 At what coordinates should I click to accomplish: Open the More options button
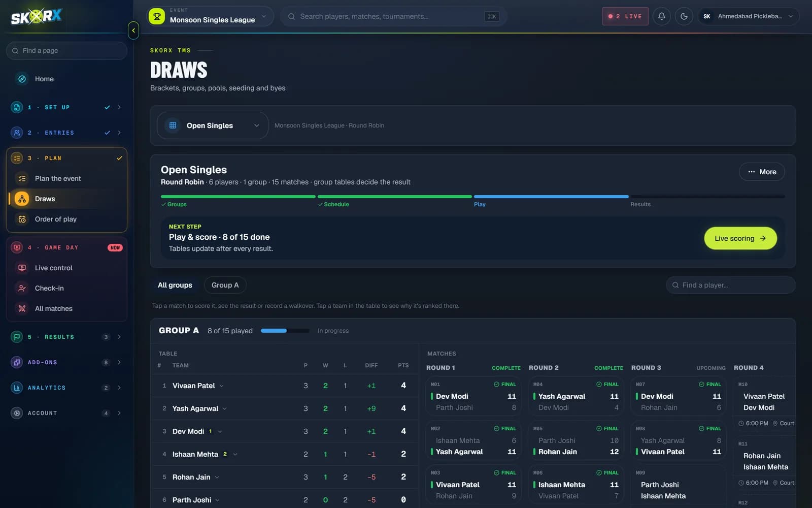click(x=762, y=172)
